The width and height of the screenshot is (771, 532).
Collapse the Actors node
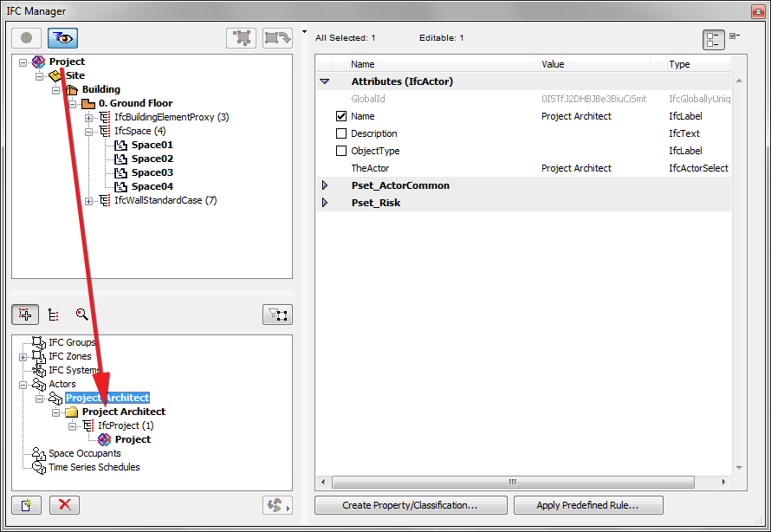coord(23,385)
